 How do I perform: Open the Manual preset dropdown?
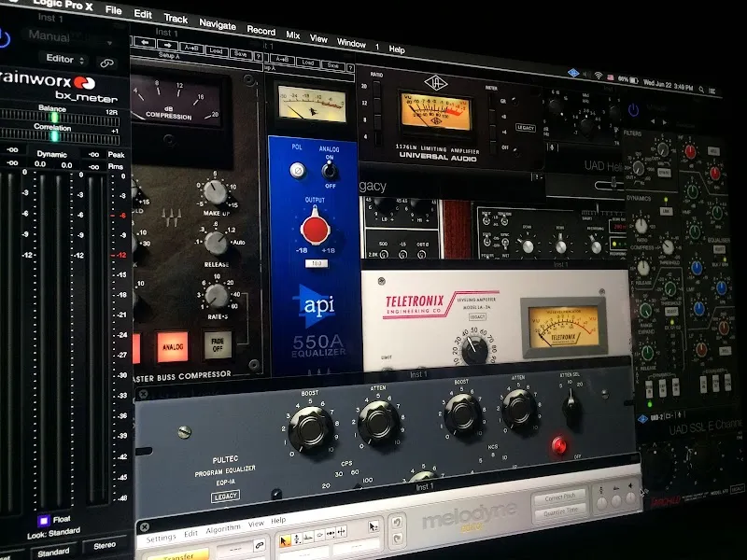pyautogui.click(x=68, y=37)
